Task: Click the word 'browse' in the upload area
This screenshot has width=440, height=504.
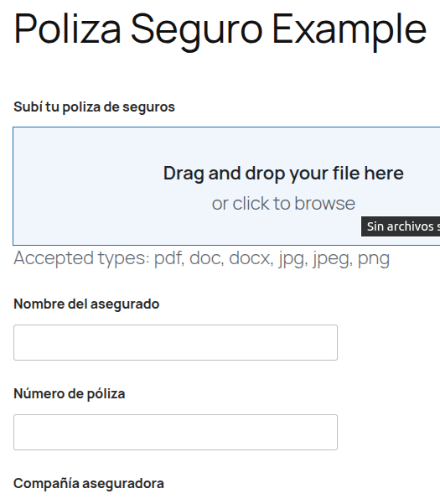Action: [x=324, y=204]
